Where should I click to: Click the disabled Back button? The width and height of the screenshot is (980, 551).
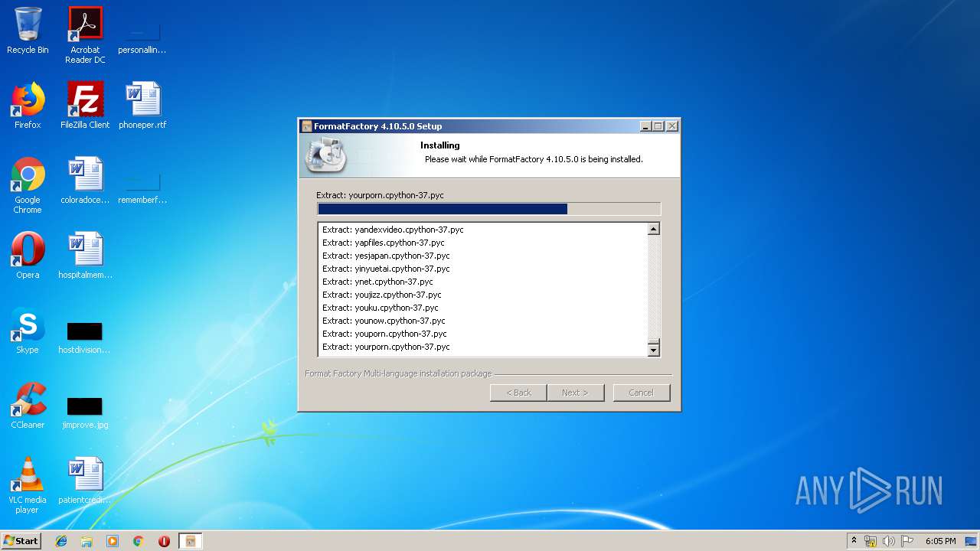(x=518, y=393)
